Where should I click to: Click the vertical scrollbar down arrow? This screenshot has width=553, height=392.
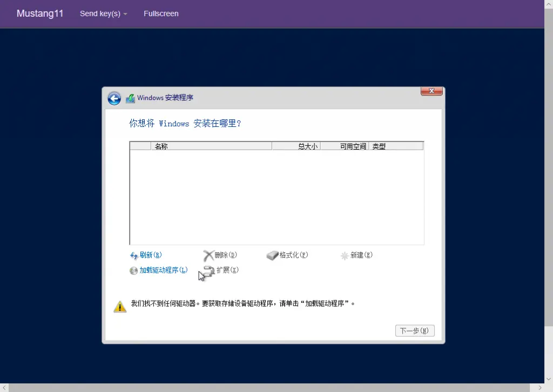(x=549, y=379)
